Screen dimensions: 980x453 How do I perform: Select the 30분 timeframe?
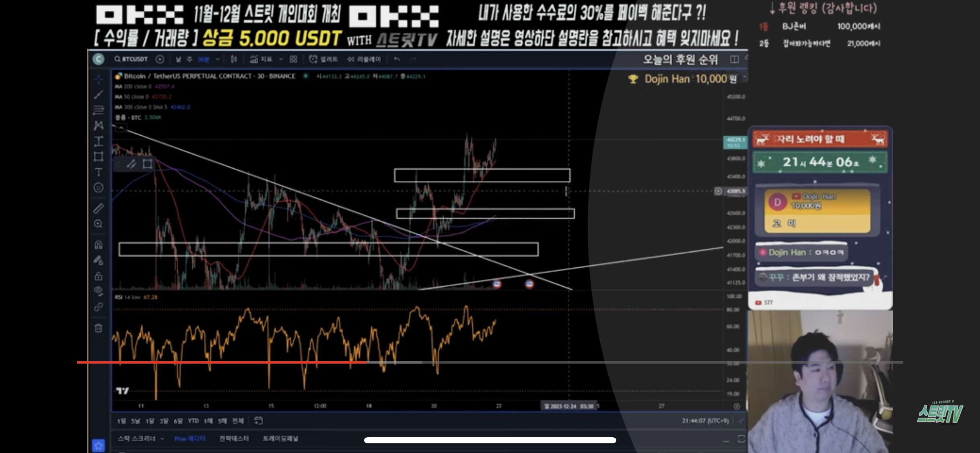[203, 59]
